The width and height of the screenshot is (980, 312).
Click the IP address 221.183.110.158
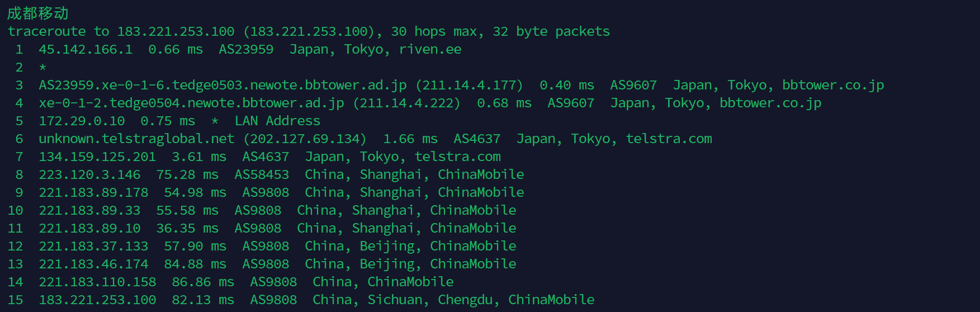(x=97, y=282)
